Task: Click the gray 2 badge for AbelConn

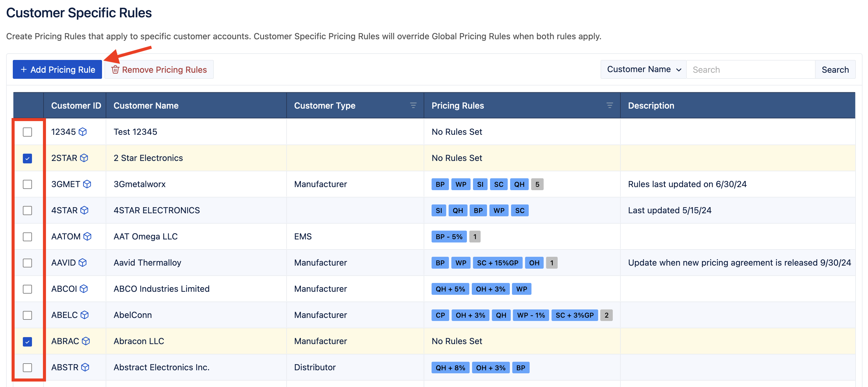Action: 606,315
